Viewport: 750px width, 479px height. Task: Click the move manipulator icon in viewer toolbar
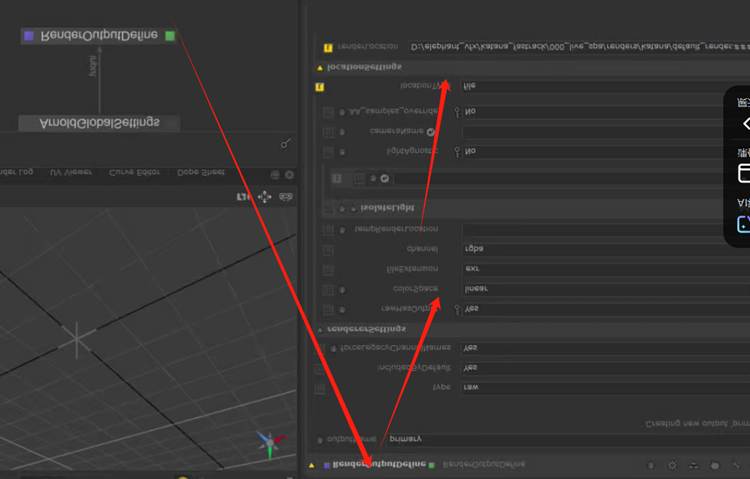pyautogui.click(x=264, y=197)
